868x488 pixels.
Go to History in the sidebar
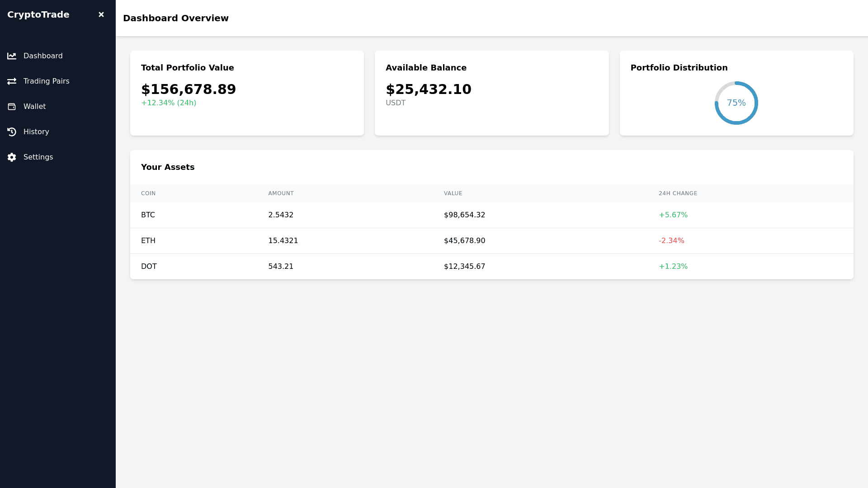click(36, 132)
